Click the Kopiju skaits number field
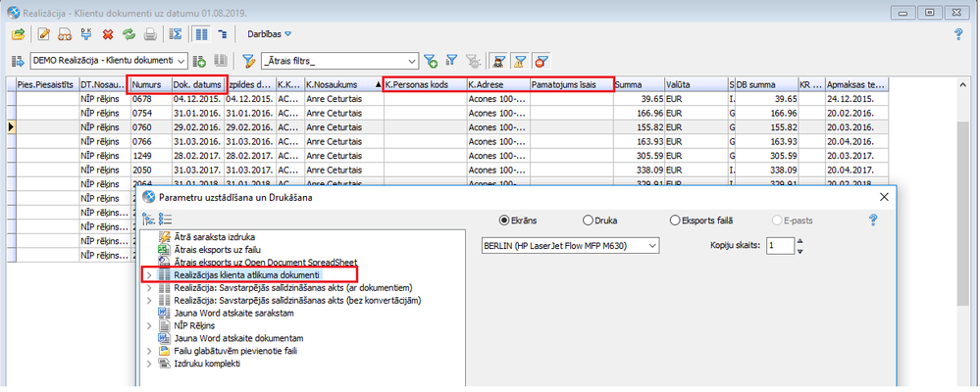 (779, 245)
